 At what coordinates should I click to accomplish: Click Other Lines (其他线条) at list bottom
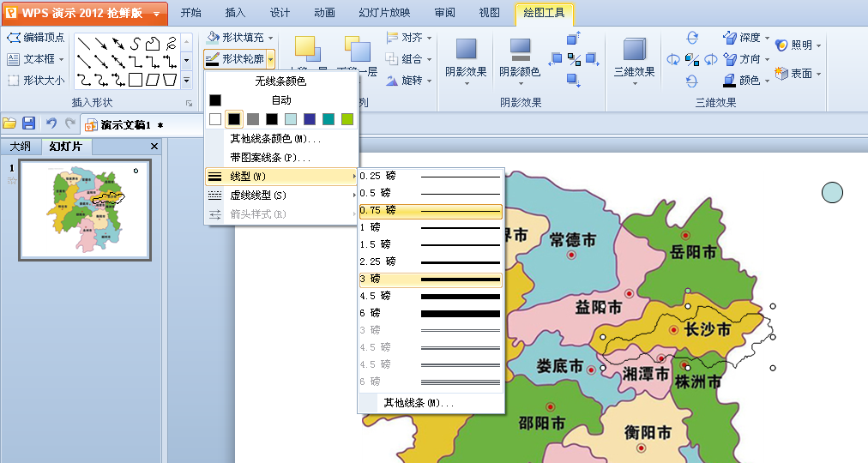coord(418,402)
